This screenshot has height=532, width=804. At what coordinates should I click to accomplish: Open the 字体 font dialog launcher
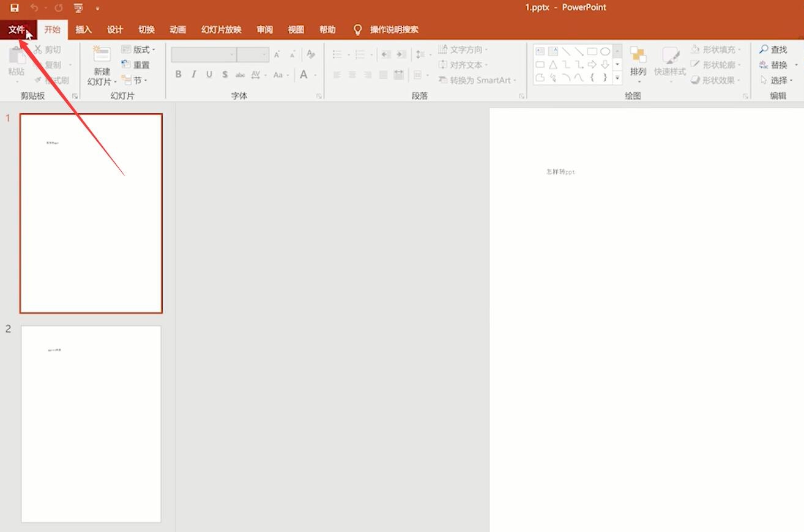coord(319,96)
